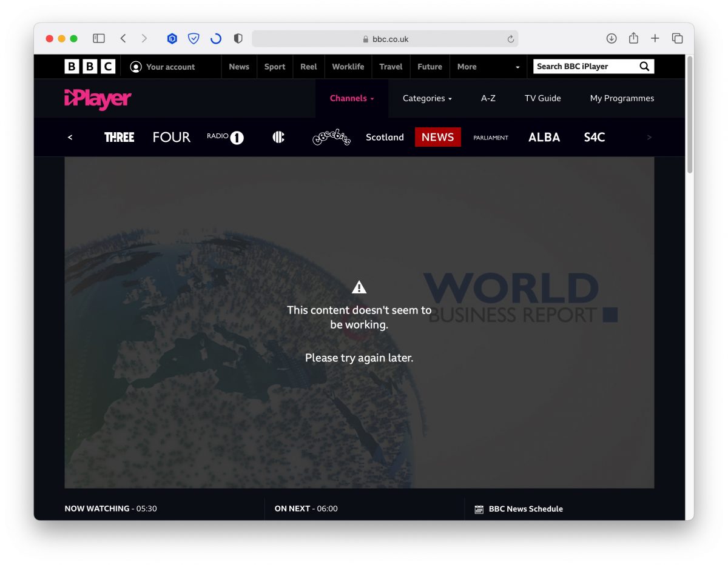Select the BBC Three channel
728x565 pixels.
coord(119,138)
